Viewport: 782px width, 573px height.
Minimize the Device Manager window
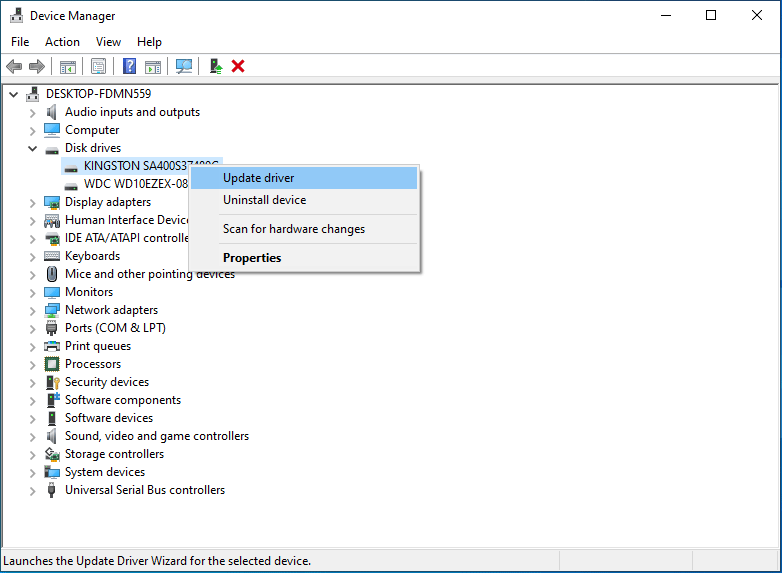tap(666, 15)
